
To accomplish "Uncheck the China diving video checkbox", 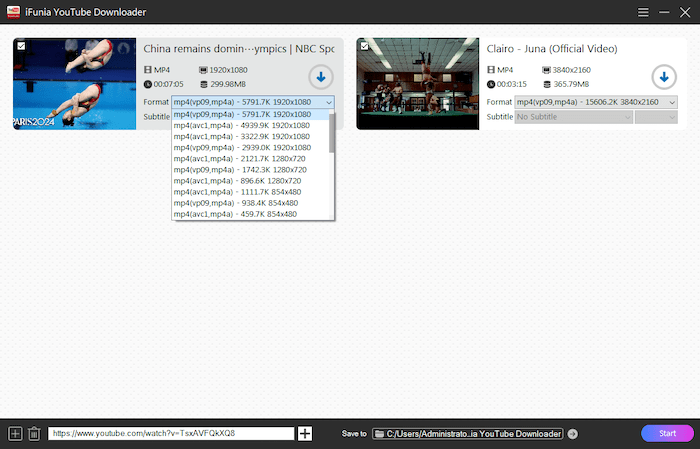I will (22, 46).
